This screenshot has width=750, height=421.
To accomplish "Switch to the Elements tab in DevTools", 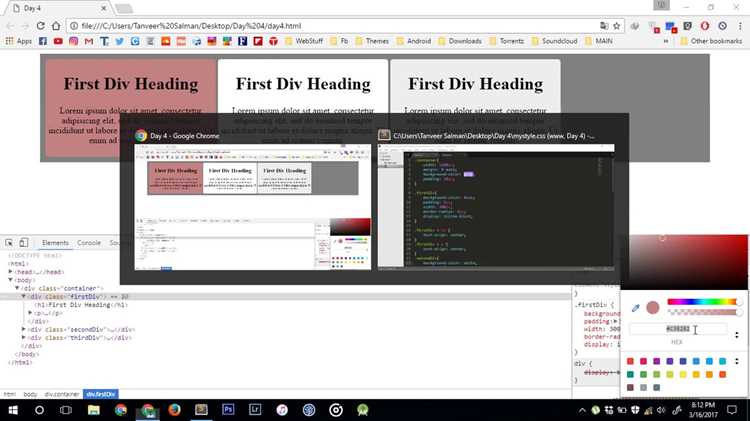I will [55, 243].
